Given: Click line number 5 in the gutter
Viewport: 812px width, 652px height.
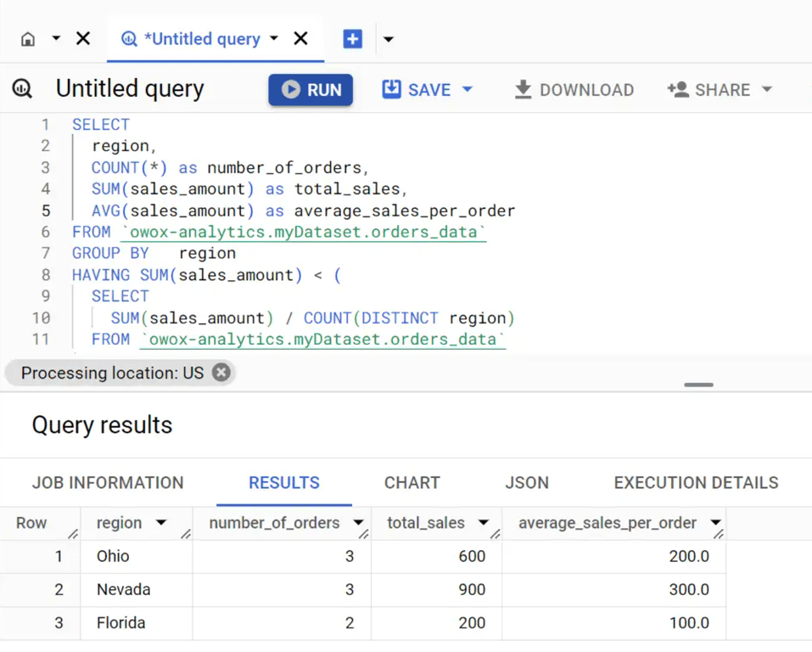Looking at the screenshot, I should [x=46, y=211].
